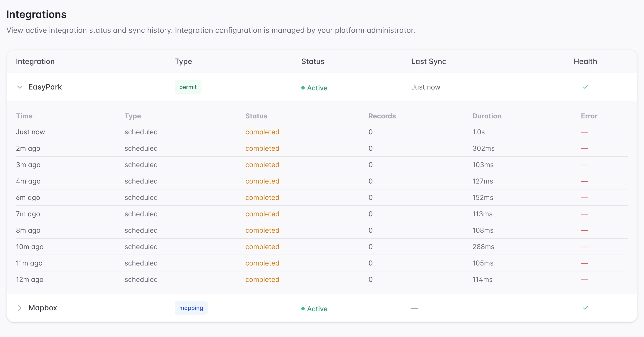The image size is (644, 337).
Task: Click the 288ms duration value
Action: click(x=483, y=247)
